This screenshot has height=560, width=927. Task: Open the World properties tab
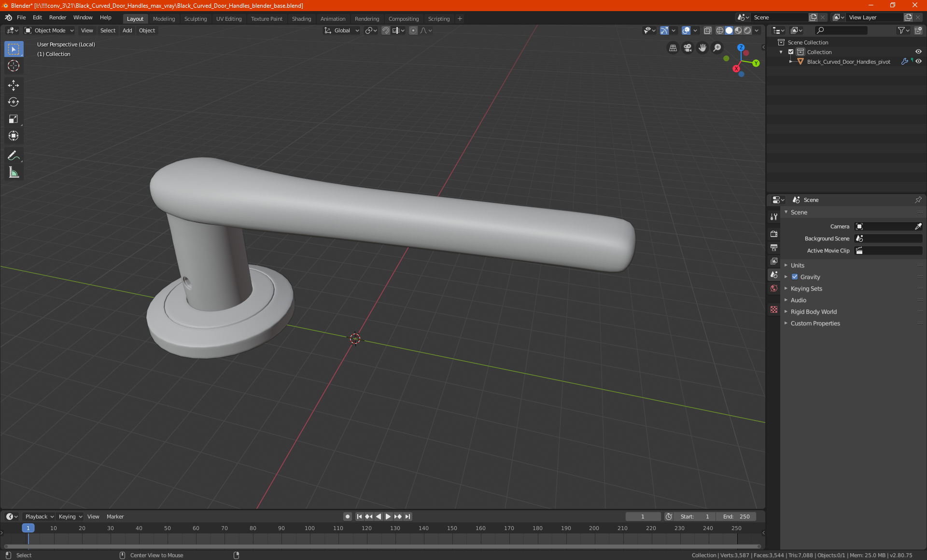tap(774, 288)
